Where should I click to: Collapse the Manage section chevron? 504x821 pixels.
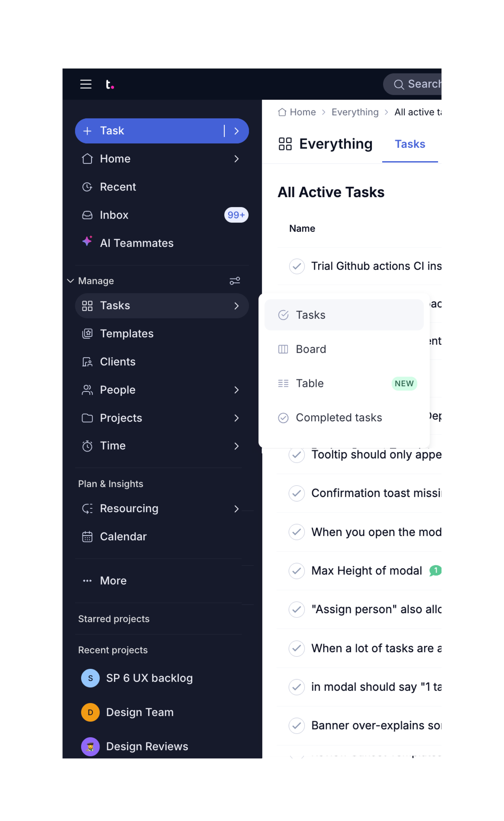click(70, 281)
